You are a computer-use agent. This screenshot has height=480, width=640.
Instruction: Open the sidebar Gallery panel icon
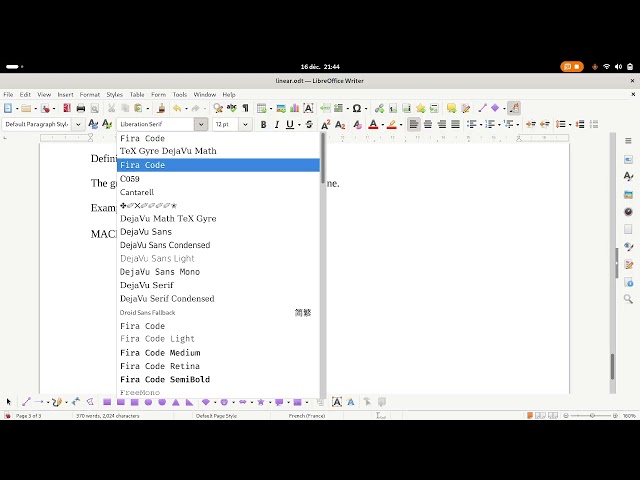(x=628, y=194)
